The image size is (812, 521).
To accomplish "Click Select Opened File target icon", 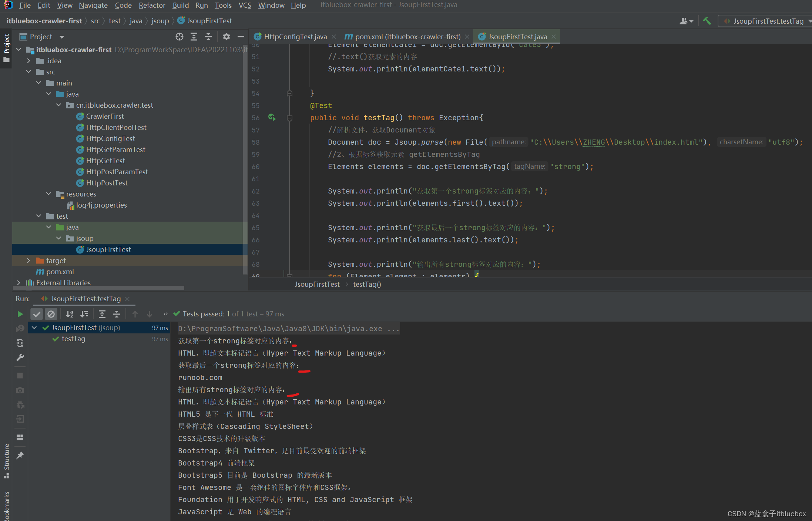I will point(179,37).
